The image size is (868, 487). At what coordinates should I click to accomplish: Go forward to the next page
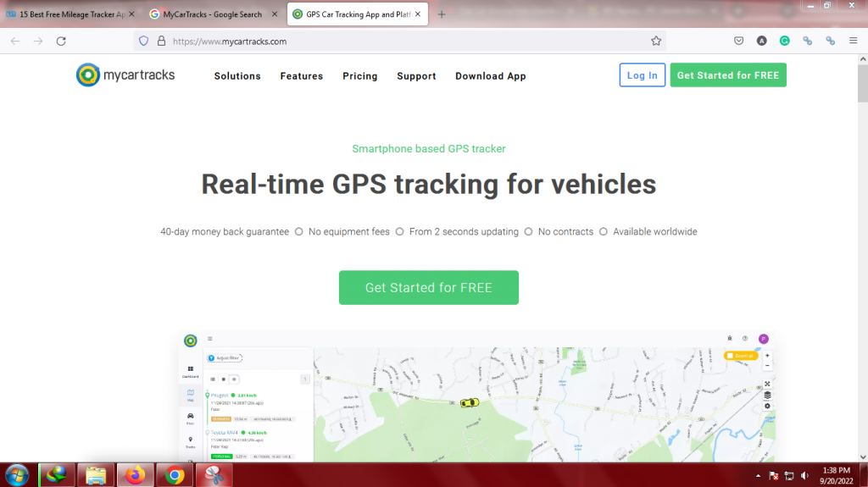(38, 41)
